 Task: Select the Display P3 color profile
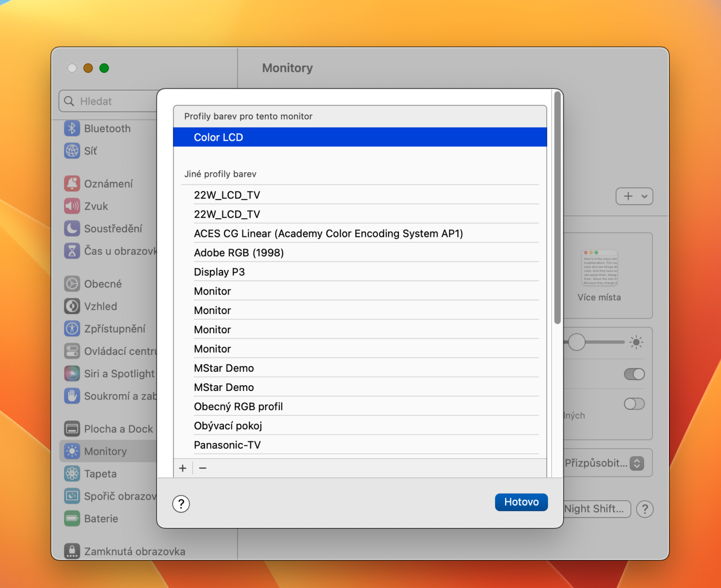(x=219, y=272)
